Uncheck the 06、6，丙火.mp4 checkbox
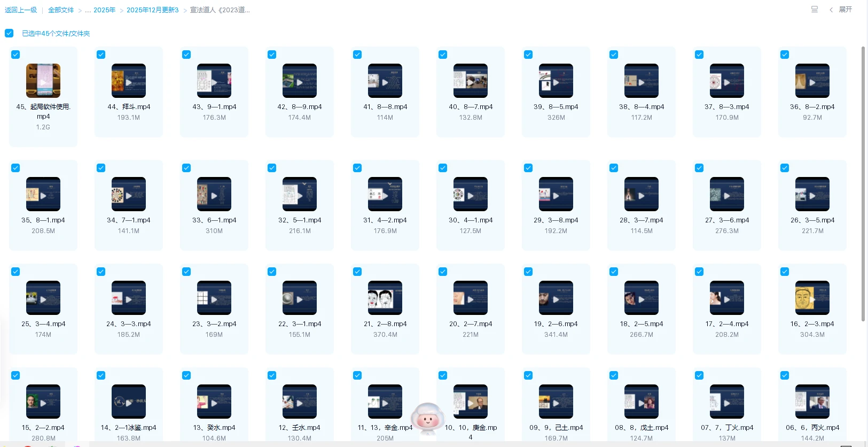Image resolution: width=868 pixels, height=447 pixels. point(785,375)
